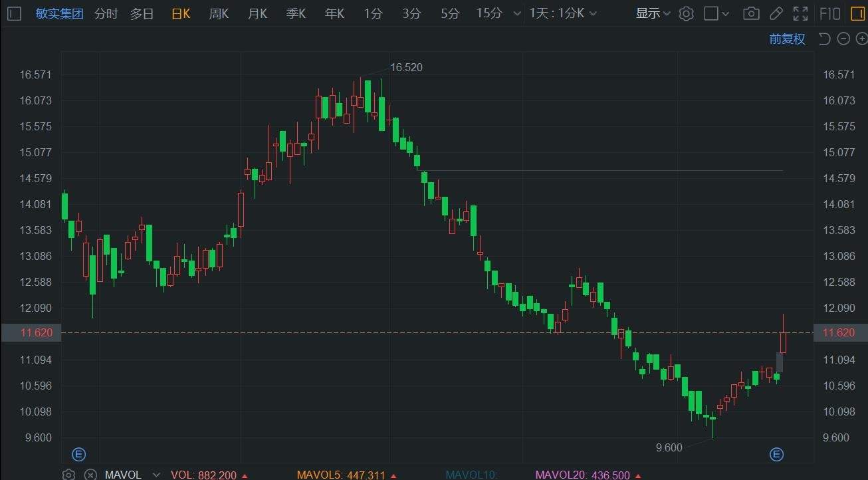Click the square layout icon

[711, 13]
